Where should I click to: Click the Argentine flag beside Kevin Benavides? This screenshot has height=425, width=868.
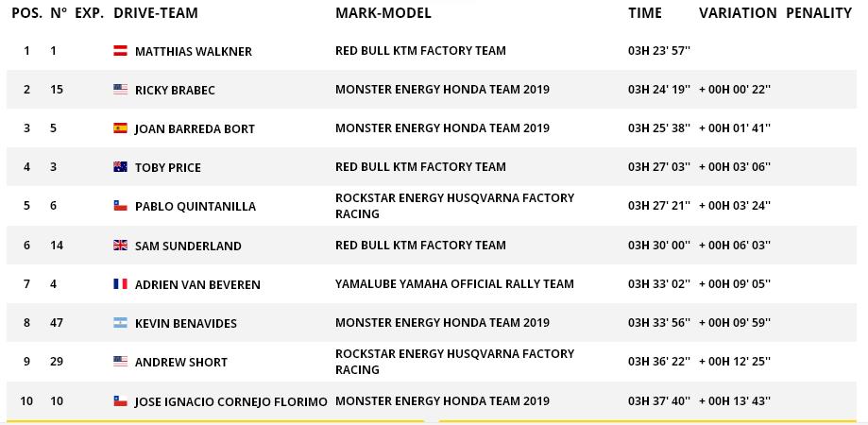tap(120, 323)
